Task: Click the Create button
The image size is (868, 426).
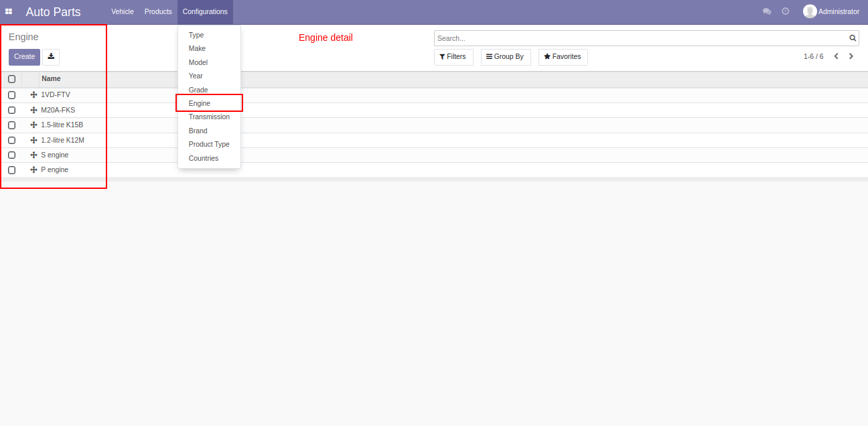Action: click(x=24, y=57)
